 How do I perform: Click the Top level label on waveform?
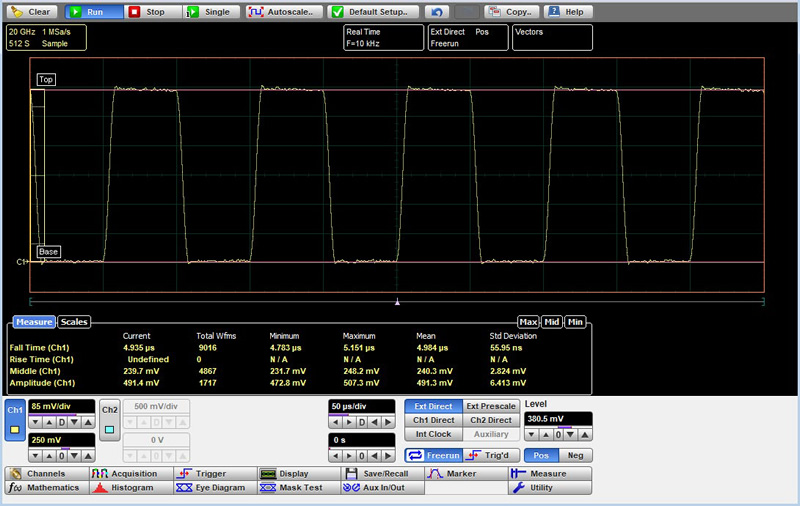(46, 79)
